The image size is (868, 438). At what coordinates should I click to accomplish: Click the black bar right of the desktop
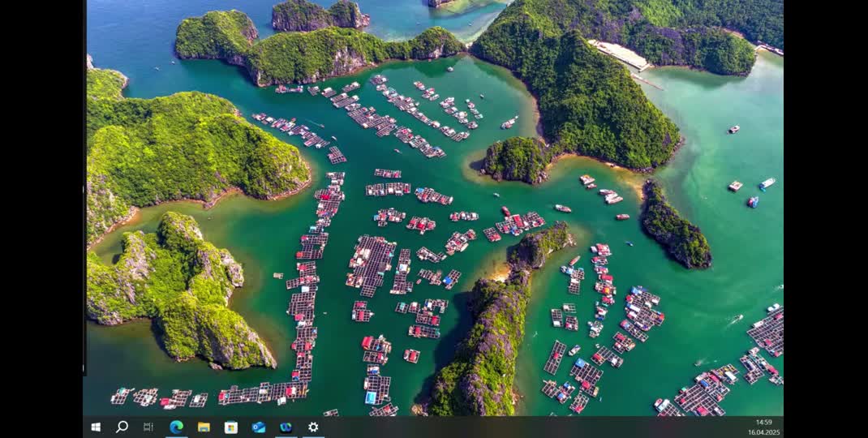pos(826,219)
